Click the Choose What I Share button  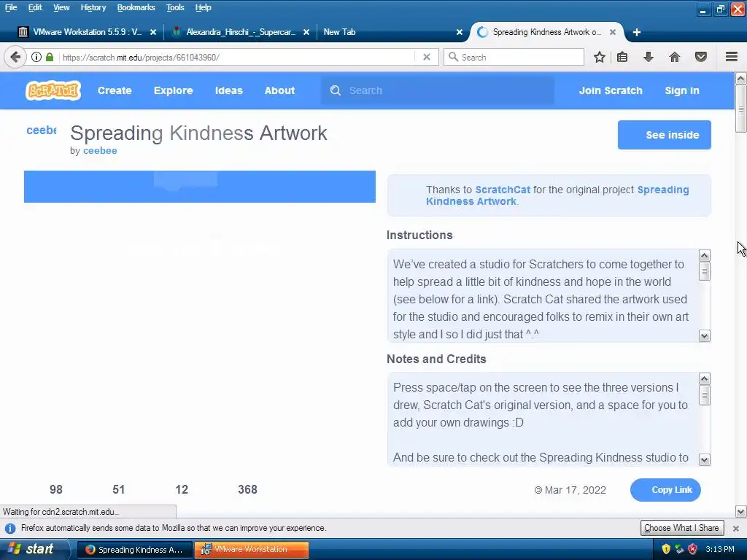[x=682, y=528]
